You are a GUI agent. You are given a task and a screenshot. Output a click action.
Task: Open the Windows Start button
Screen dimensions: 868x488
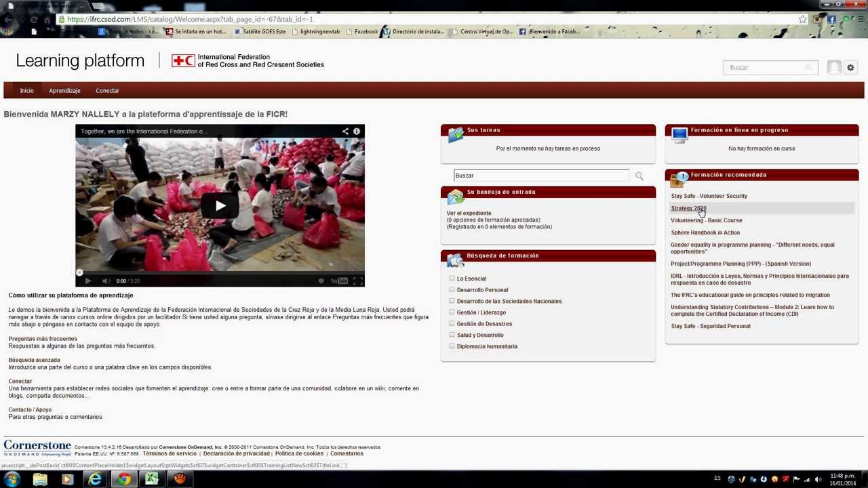click(x=12, y=479)
